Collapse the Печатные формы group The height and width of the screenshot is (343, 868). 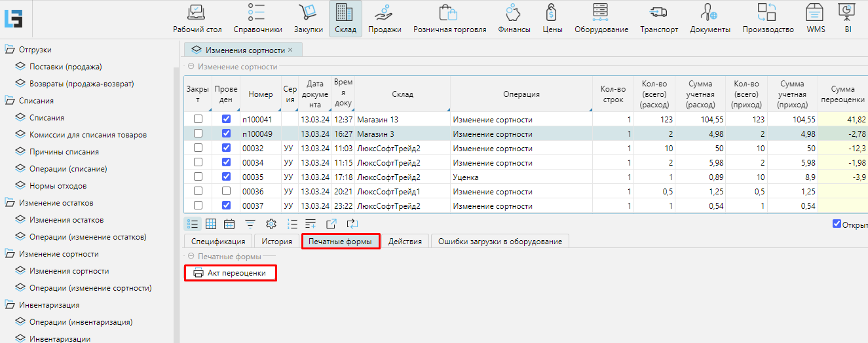191,257
